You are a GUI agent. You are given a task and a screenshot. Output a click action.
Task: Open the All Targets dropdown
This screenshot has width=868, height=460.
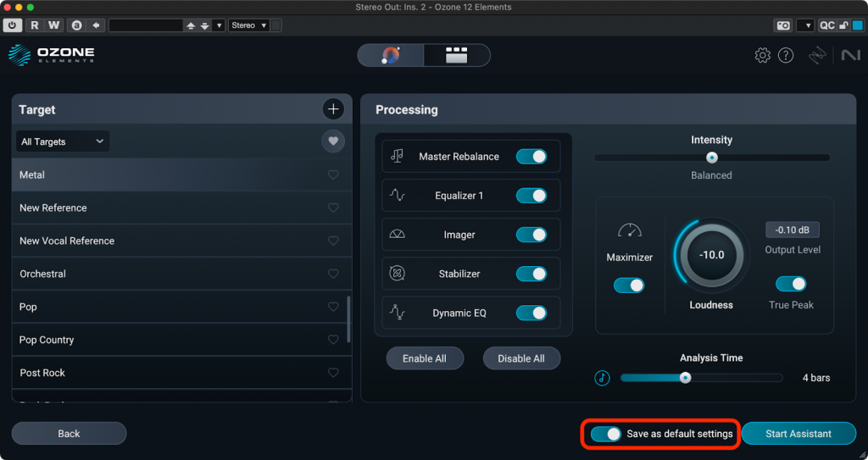click(x=63, y=141)
